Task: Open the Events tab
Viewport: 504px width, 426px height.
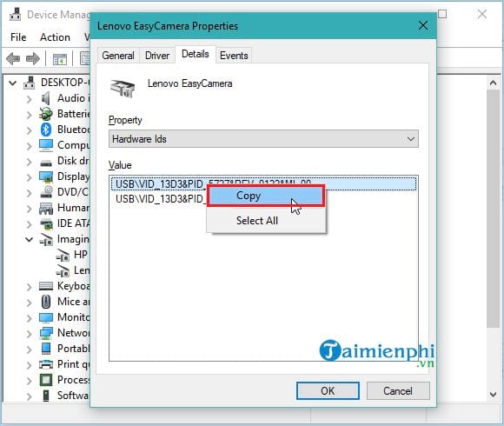Action: pyautogui.click(x=234, y=56)
